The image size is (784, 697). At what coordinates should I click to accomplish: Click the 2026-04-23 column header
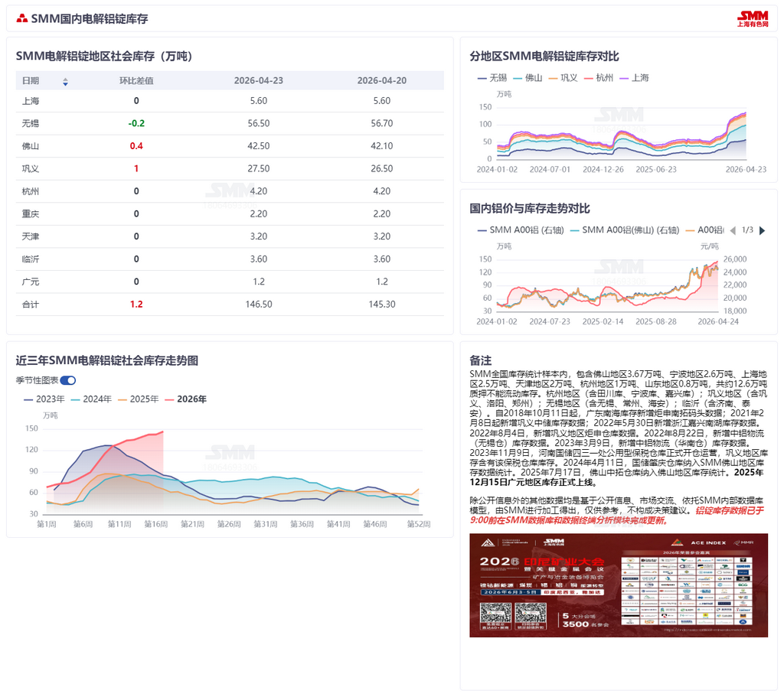(259, 81)
